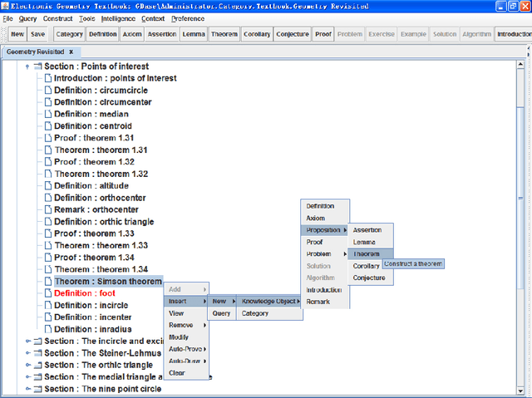Click the Proof toolbar button
Screen dimensions: 532x398
point(323,34)
